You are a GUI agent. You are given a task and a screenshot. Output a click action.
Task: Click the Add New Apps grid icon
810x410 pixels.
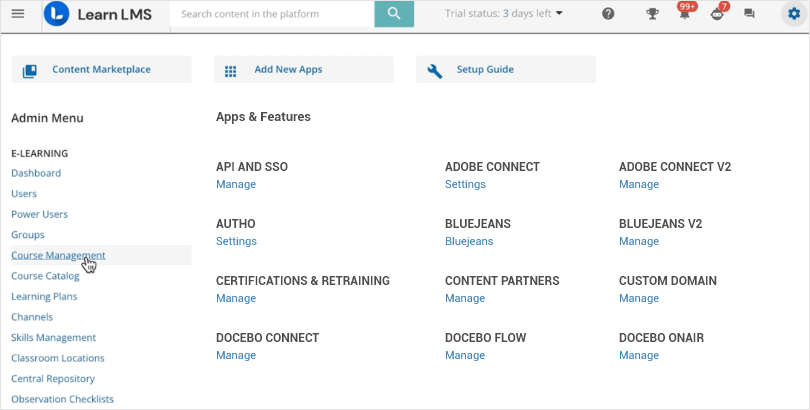(230, 71)
